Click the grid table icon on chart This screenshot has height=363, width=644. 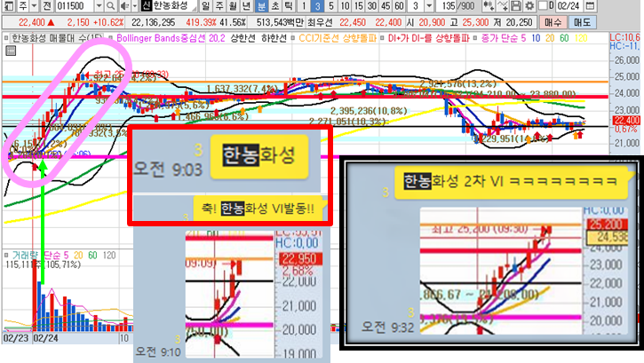coord(11,51)
